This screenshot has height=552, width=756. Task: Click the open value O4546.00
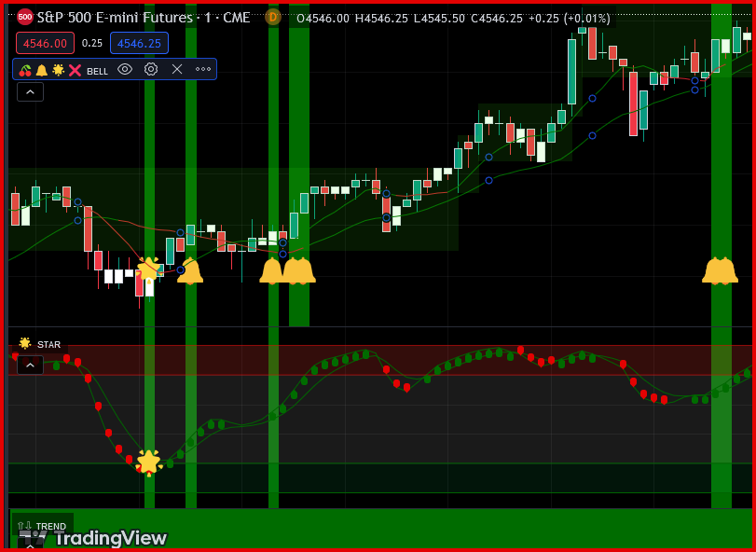(x=323, y=19)
